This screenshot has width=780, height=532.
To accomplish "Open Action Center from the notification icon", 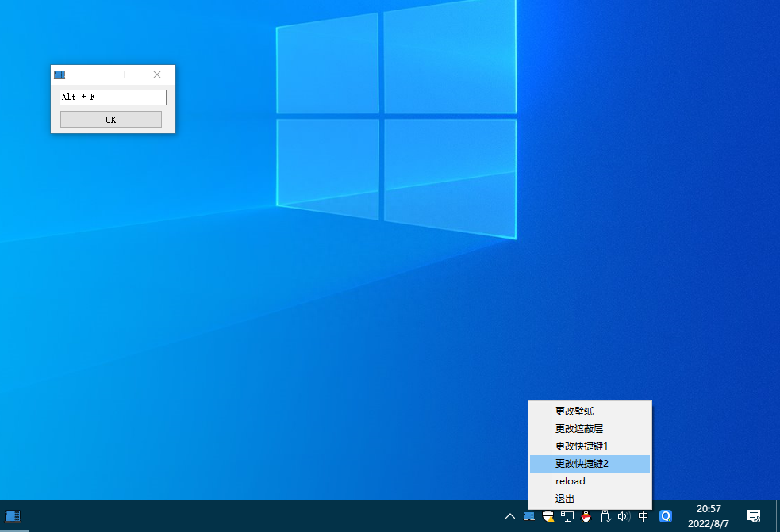I will [752, 517].
